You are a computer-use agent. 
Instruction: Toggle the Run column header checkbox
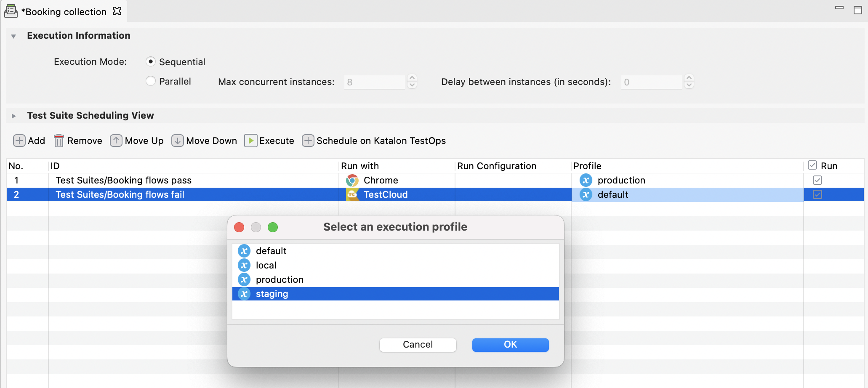[812, 165]
